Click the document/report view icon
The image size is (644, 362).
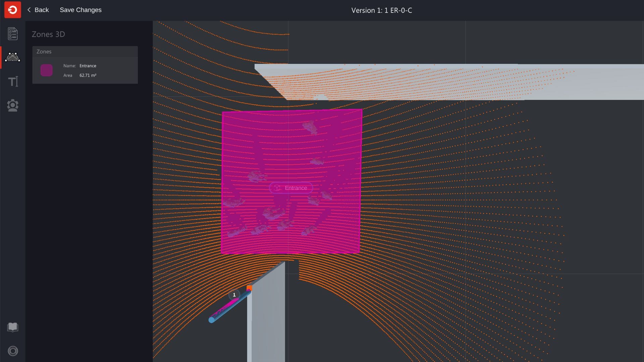(x=12, y=34)
